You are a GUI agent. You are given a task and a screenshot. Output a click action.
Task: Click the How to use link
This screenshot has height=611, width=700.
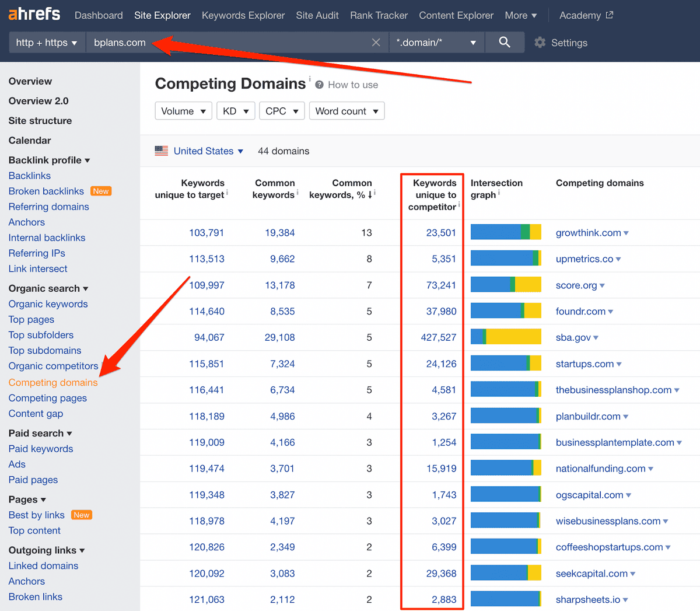tap(353, 85)
